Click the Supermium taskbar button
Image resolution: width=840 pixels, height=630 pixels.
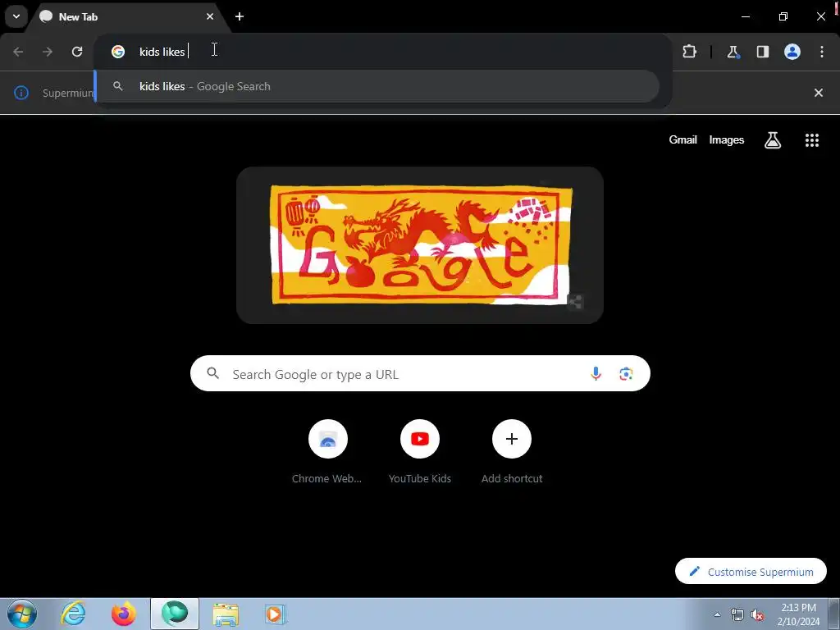tap(175, 614)
